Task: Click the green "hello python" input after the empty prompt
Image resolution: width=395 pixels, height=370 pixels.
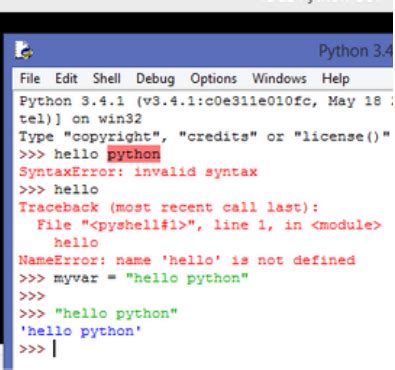Action: (x=116, y=313)
